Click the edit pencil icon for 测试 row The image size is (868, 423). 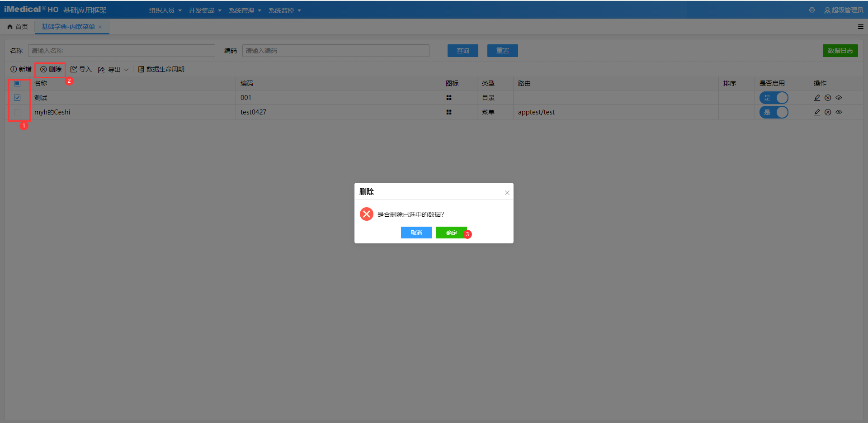tap(817, 98)
